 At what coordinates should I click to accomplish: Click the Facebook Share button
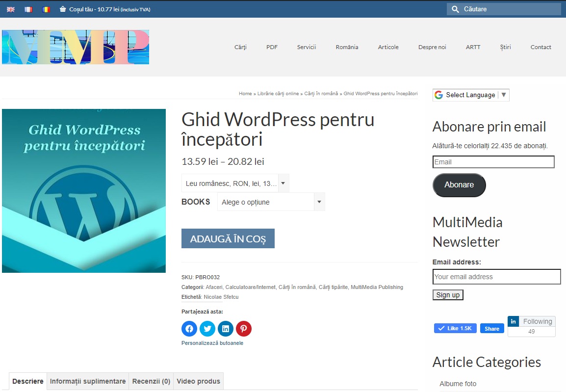coord(492,329)
